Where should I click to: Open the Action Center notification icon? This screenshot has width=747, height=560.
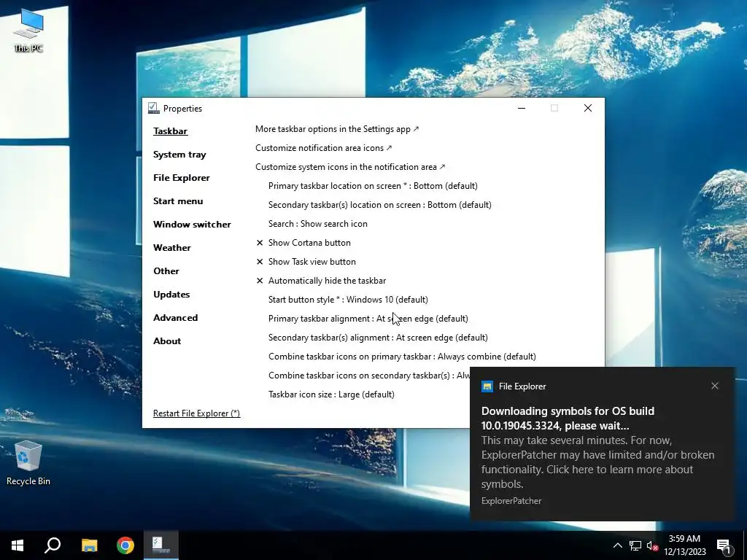pos(724,545)
